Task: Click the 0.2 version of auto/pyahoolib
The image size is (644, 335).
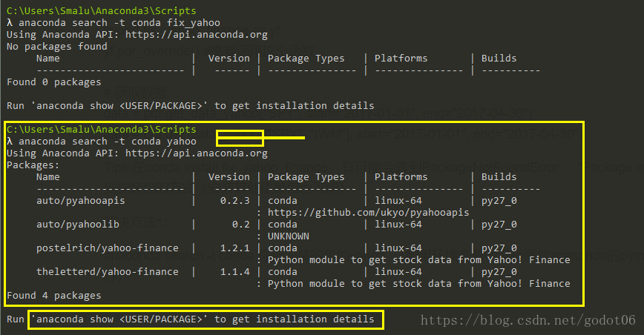Action: pyautogui.click(x=238, y=225)
